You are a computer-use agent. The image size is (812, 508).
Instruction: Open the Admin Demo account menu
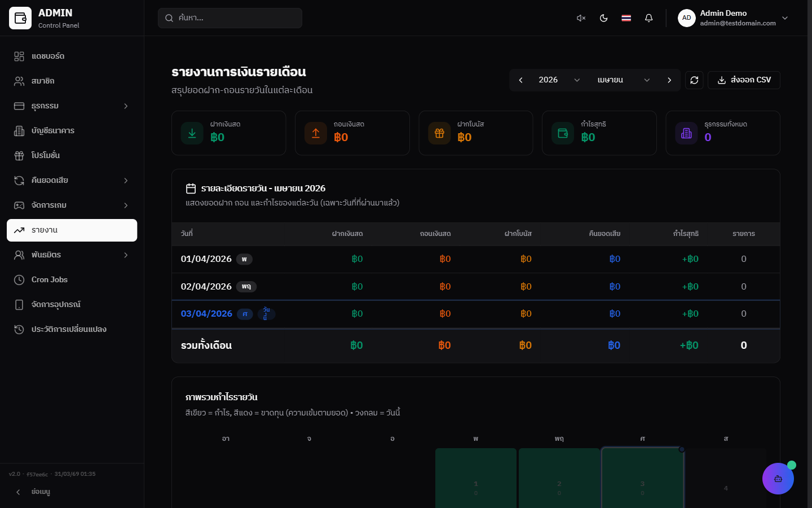click(x=733, y=18)
